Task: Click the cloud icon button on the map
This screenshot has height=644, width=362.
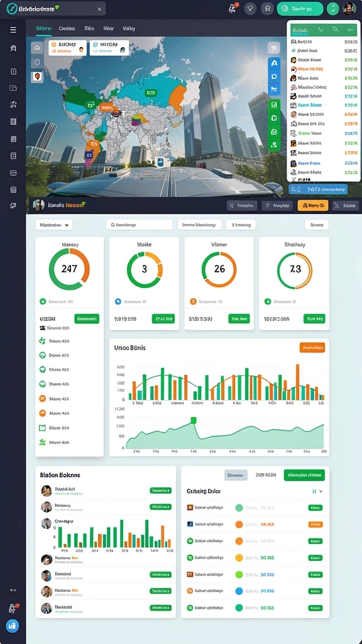Action: 37,48
